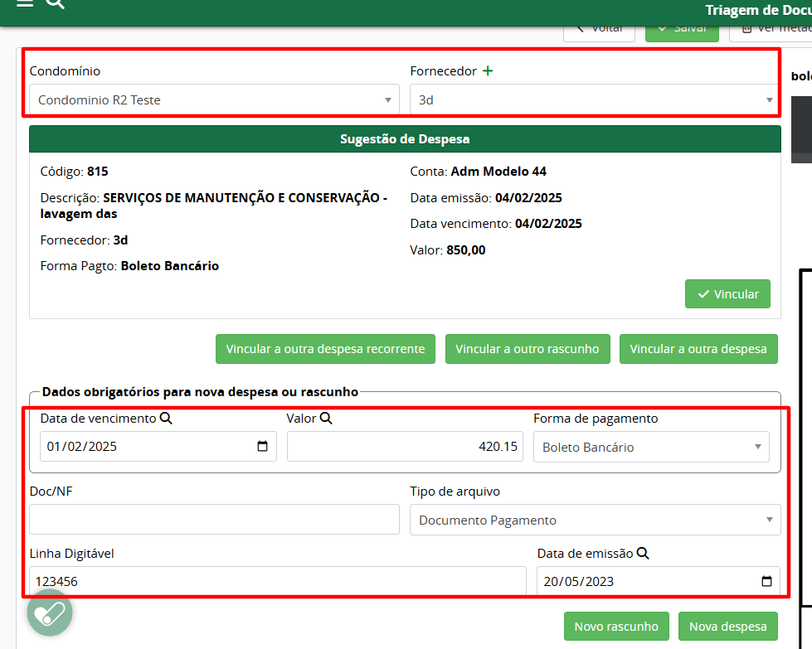Click the Vincular button
This screenshot has width=812, height=649.
[727, 294]
